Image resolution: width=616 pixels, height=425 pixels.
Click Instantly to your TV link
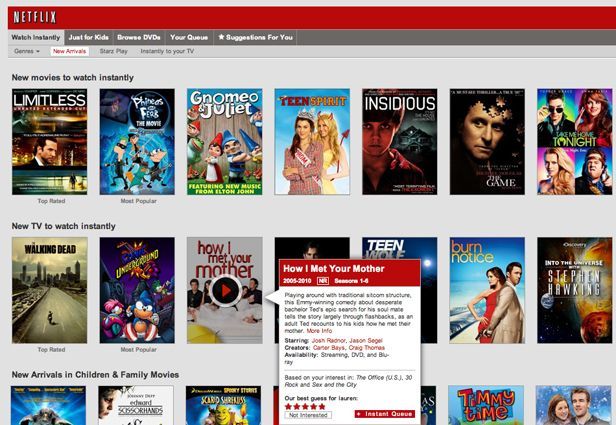[x=167, y=50]
